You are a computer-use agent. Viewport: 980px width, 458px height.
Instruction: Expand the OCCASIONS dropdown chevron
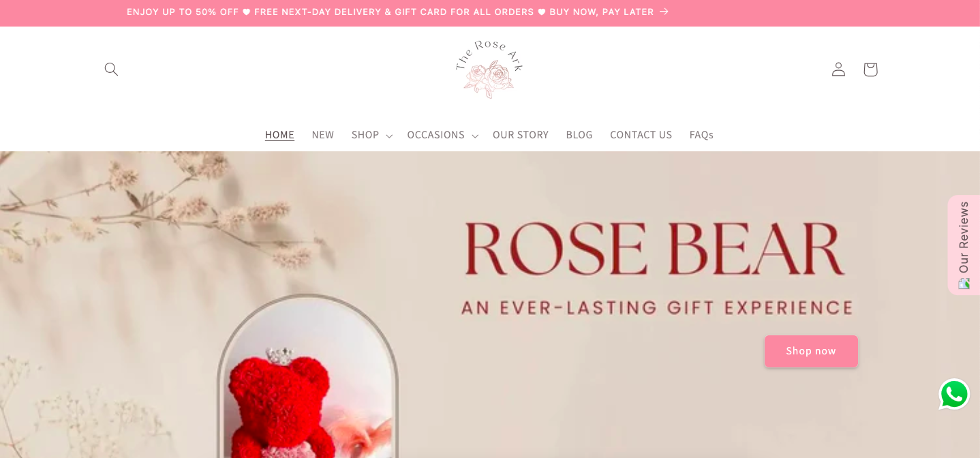475,136
